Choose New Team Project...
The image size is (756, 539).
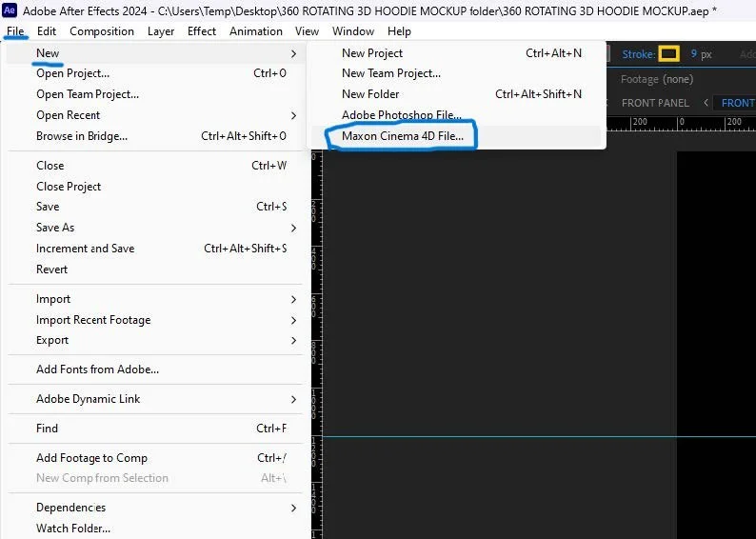pos(456,73)
